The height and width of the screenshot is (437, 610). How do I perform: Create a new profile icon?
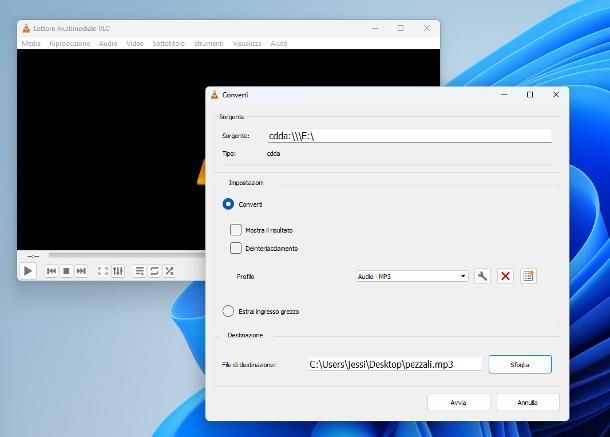click(528, 276)
